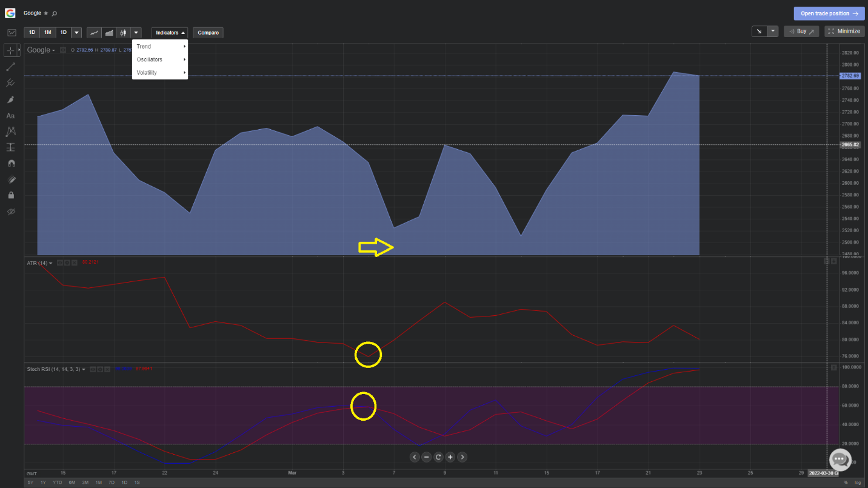Open the chart type dropdown arrow

click(136, 33)
